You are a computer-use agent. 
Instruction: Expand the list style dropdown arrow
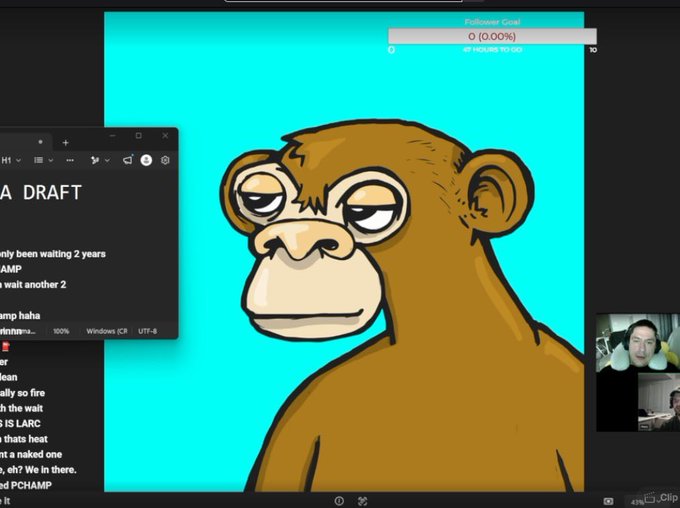coord(51,161)
